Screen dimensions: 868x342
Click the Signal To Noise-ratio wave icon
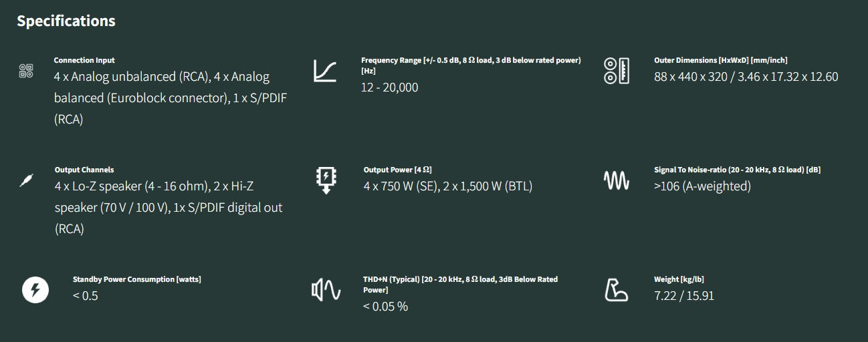(x=617, y=180)
